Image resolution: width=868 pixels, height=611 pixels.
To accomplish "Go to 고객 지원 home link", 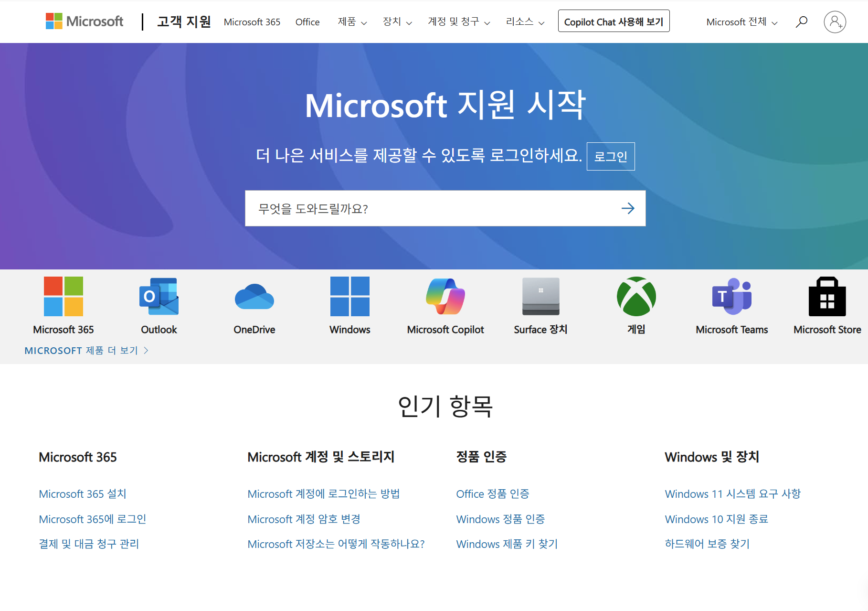I will coord(184,21).
